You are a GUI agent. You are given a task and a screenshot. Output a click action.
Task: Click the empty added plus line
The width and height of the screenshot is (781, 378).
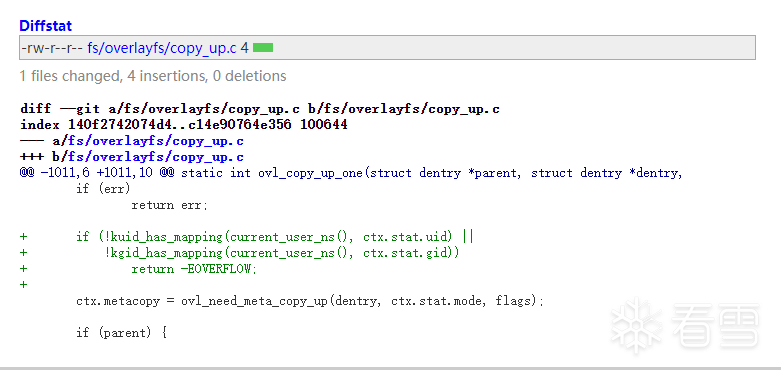(x=23, y=285)
